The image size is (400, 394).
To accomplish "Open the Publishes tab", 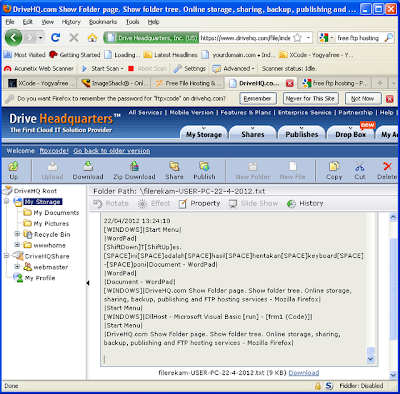I will pyautogui.click(x=302, y=134).
